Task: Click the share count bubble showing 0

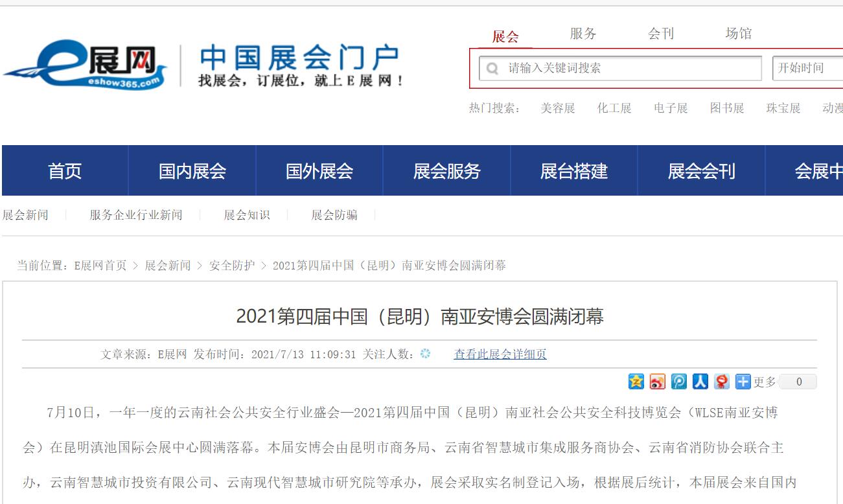Action: tap(798, 382)
